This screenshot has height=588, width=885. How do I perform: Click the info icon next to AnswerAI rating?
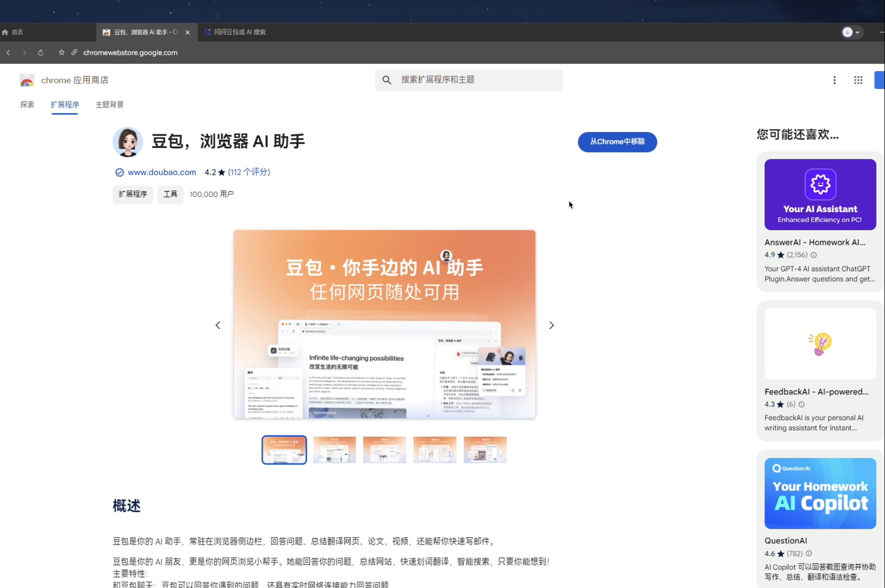click(813, 255)
